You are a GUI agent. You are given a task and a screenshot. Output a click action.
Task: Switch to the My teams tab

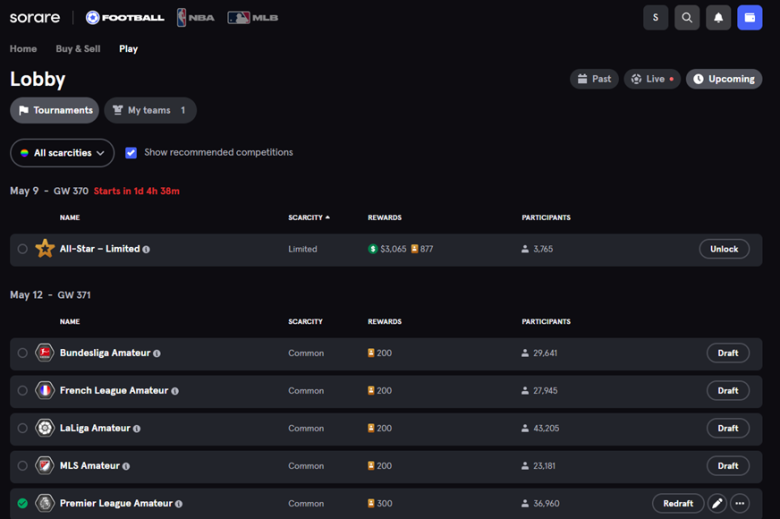(x=150, y=110)
